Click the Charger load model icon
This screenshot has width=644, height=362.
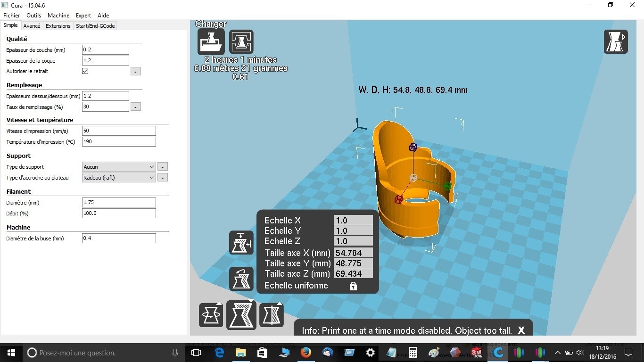click(x=211, y=41)
